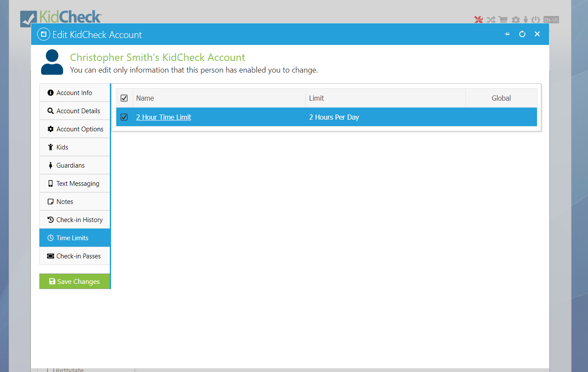Sort by the Name column header
Screen dimensions: 588x372
[x=219, y=98]
